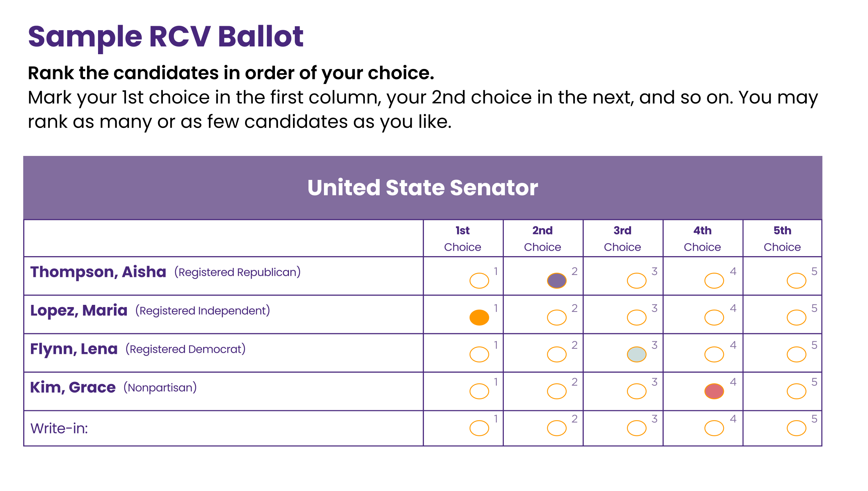The image size is (868, 491).
Task: Mark Thompson, Aisha as 1st choice
Action: [479, 281]
